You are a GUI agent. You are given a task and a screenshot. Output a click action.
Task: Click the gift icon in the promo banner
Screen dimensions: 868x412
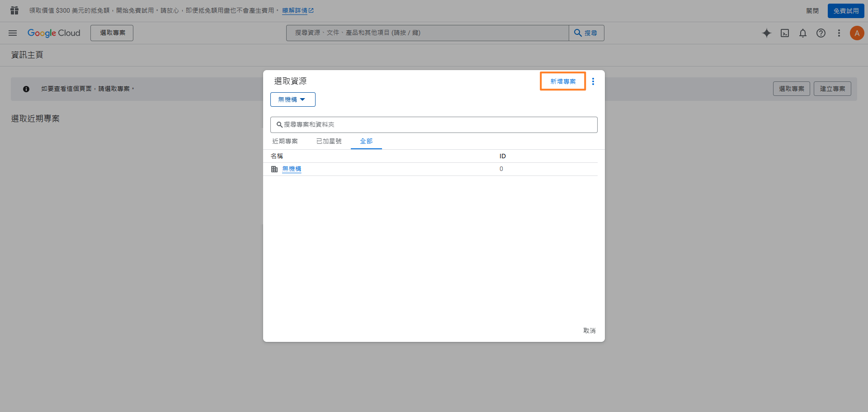click(x=14, y=10)
